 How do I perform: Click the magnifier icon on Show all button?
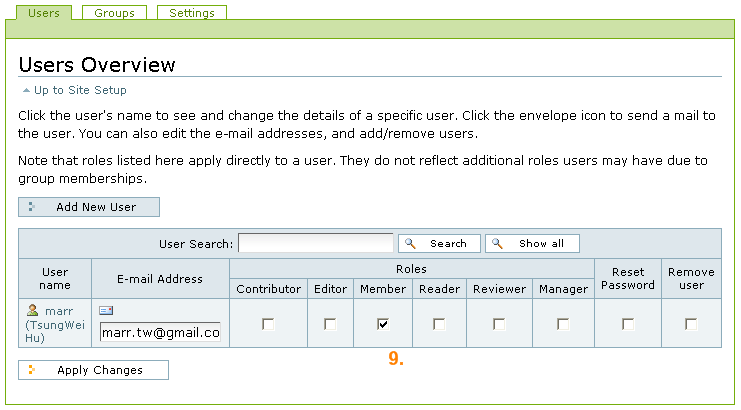[x=497, y=243]
